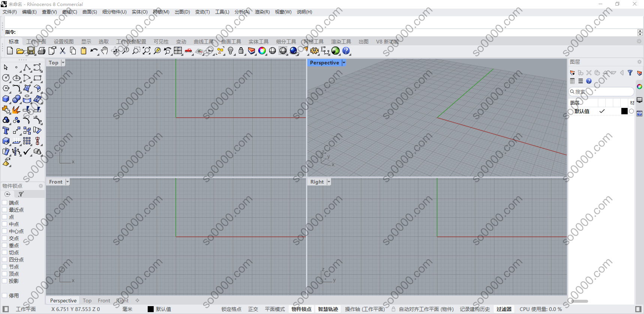Viewport: 644px width, 314px height.
Task: Enable the 交点 object snap checkbox
Action: [x=4, y=238]
